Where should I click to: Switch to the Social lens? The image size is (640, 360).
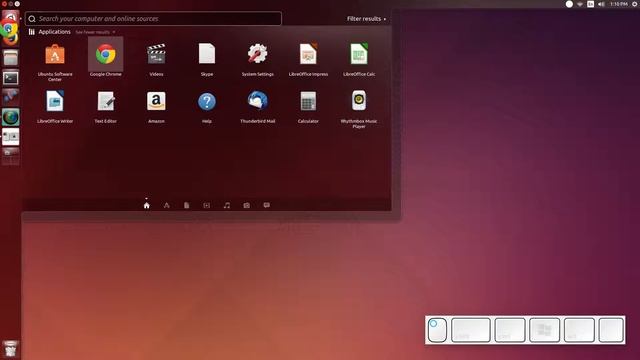[267, 205]
